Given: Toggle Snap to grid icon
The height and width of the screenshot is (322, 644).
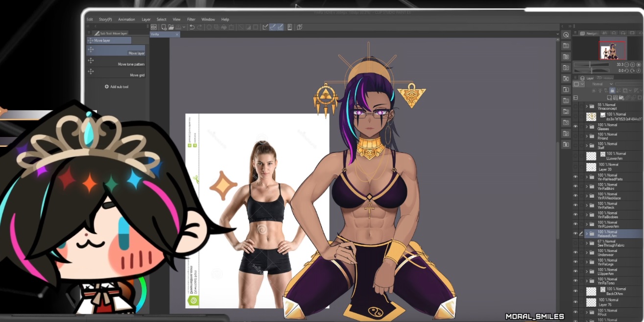Looking at the screenshot, I should tap(280, 27).
